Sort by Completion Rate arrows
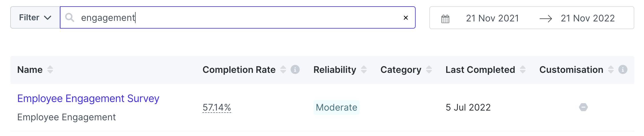Image resolution: width=644 pixels, height=136 pixels. (x=283, y=69)
